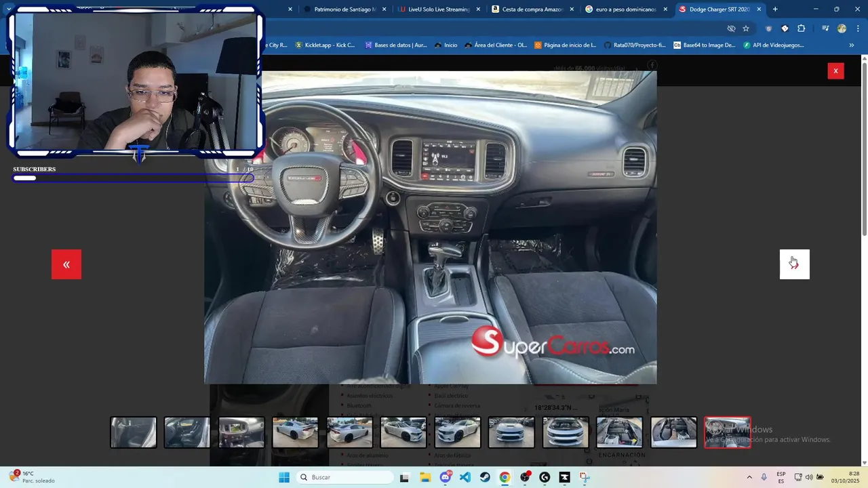
Task: Click the crossed-out eye icon in address bar
Action: (x=731, y=28)
